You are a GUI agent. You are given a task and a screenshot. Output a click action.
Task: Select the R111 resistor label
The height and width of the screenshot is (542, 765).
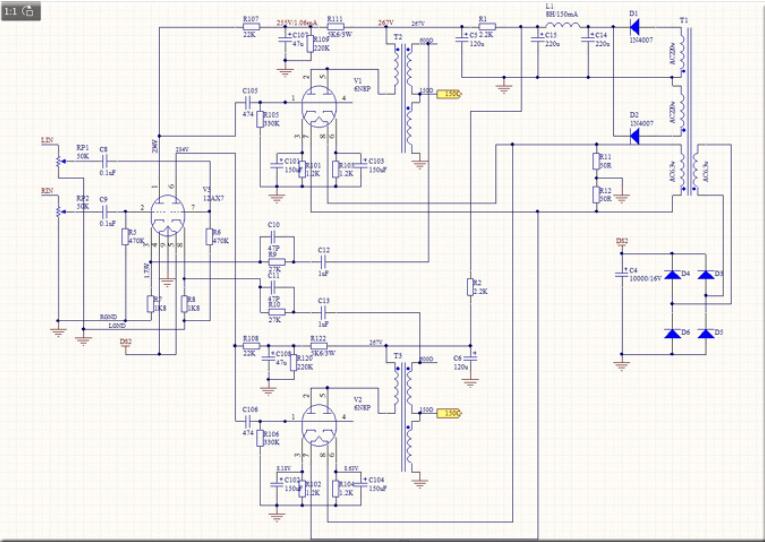pos(335,19)
